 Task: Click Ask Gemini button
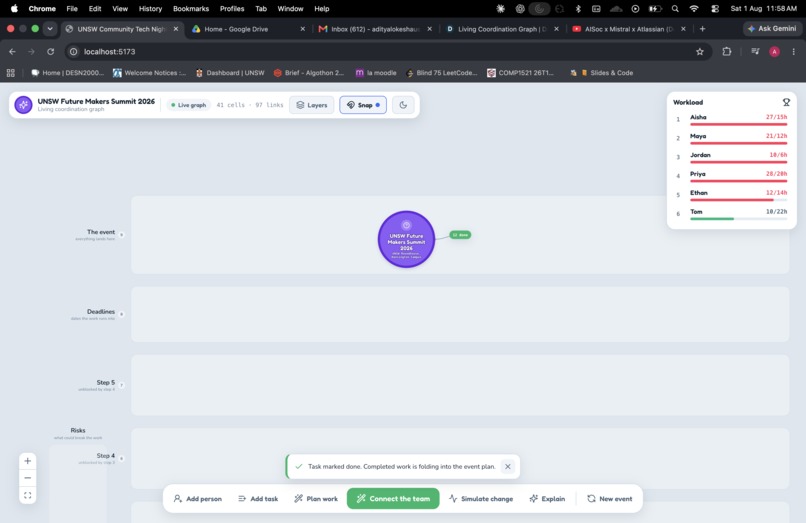click(772, 29)
